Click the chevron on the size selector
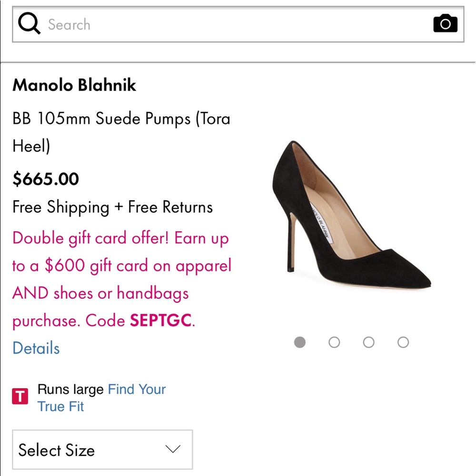The height and width of the screenshot is (476, 476). (x=173, y=448)
